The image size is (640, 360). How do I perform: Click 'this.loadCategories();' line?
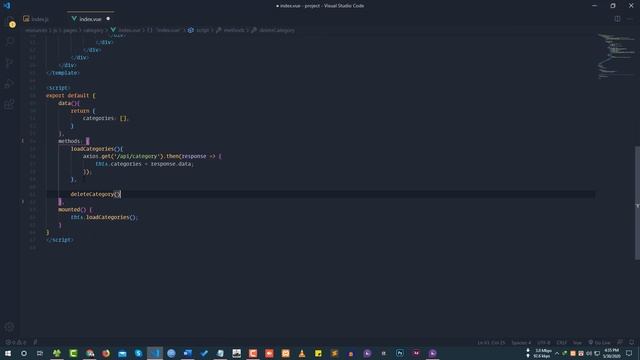104,217
